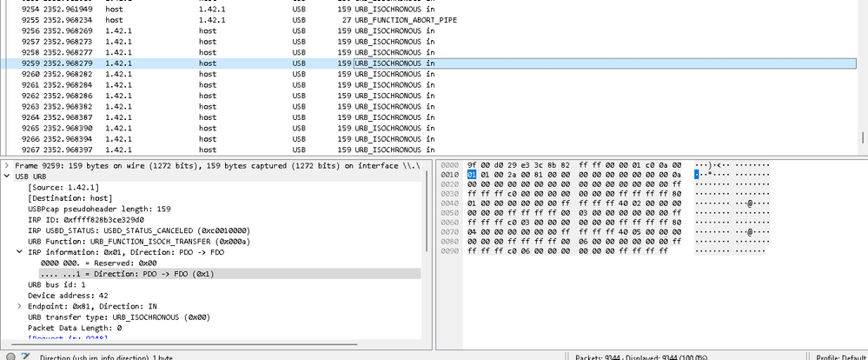The image size is (868, 360).
Task: Collapse the IRP information node
Action: point(20,252)
